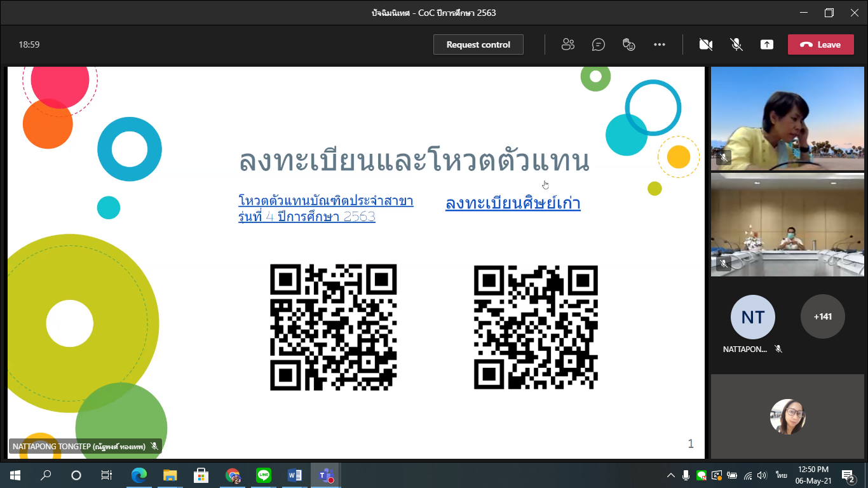
Task: Open Microsoft Store from the taskbar
Action: (201, 475)
